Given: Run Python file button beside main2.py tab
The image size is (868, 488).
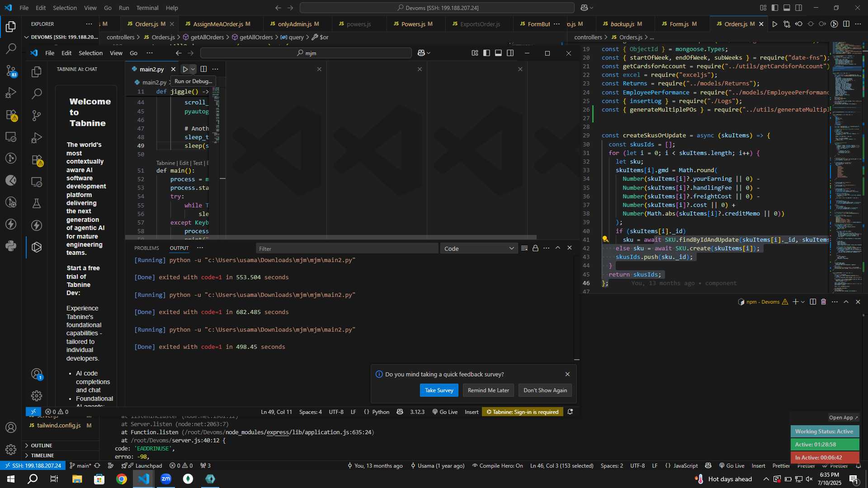Looking at the screenshot, I should tap(185, 69).
